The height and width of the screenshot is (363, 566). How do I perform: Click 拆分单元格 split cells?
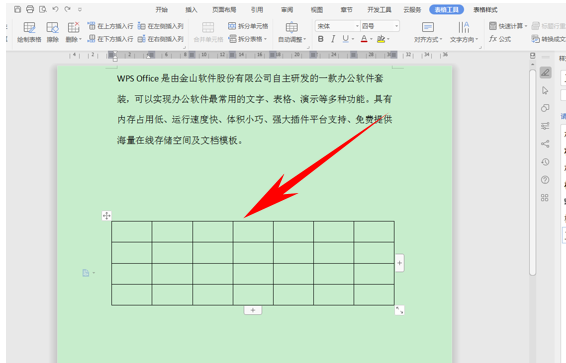pyautogui.click(x=248, y=26)
